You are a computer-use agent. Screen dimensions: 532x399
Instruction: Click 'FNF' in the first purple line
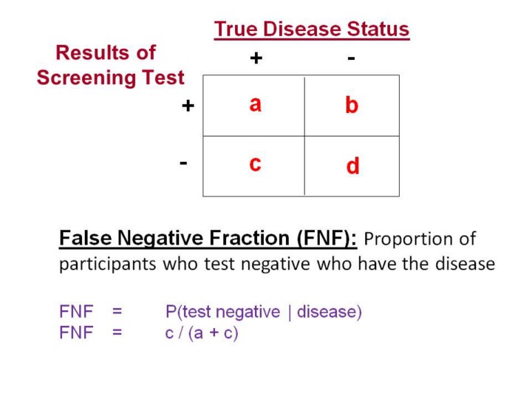pos(76,312)
